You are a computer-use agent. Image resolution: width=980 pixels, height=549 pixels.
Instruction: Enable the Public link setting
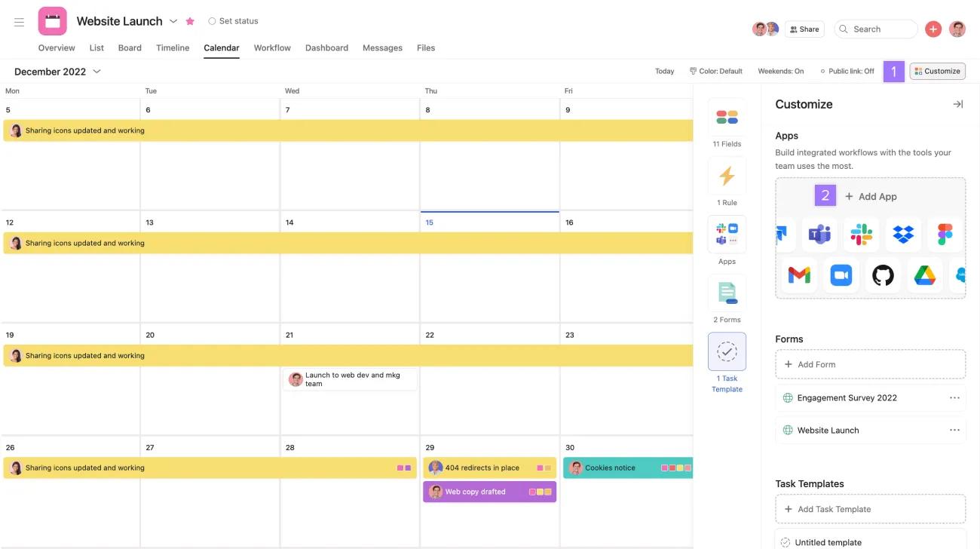(845, 70)
